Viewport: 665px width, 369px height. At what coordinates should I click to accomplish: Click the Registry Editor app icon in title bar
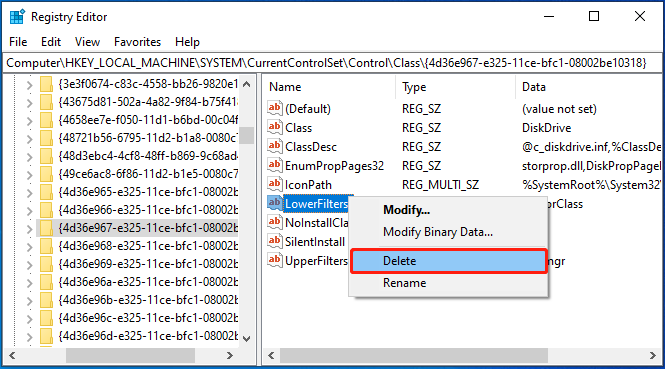17,17
